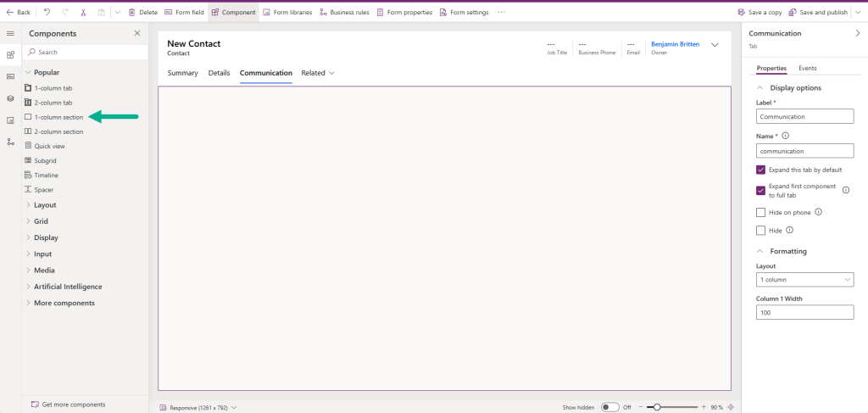Click the tree view sidebar icon
The height and width of the screenshot is (413, 868).
[x=10, y=142]
